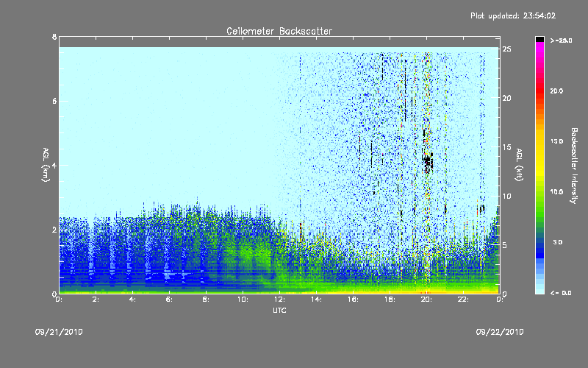Select the "09/22/2010" end date label
Screen dimensions: 588x368
[500, 332]
